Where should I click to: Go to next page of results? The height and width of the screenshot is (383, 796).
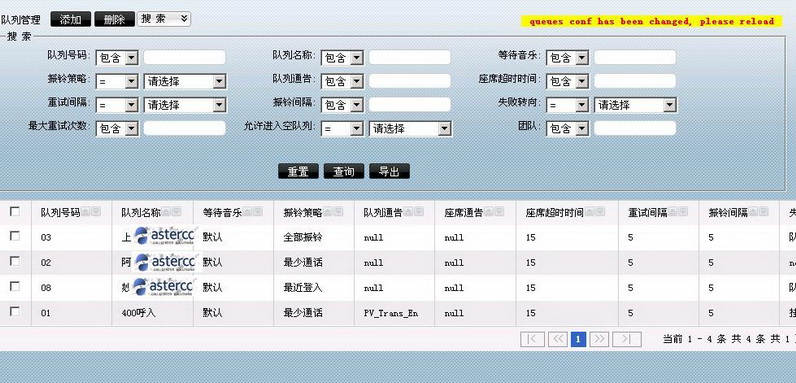599,339
